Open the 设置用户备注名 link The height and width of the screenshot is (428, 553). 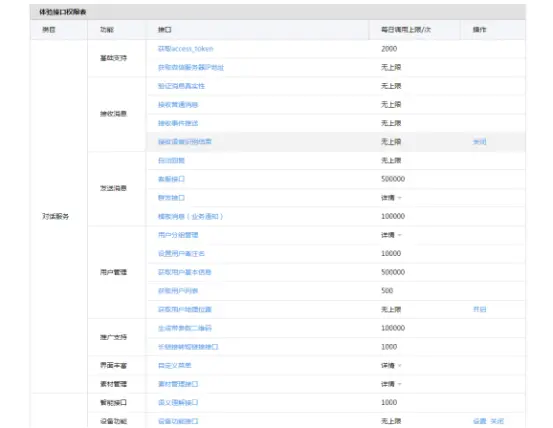[181, 253]
